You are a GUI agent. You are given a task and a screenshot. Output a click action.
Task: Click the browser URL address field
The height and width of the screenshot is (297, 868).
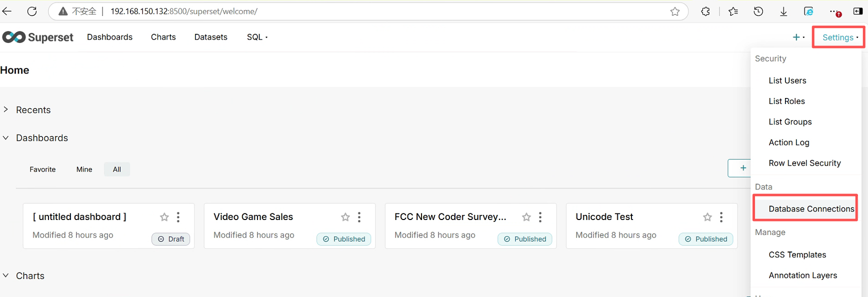coord(350,11)
